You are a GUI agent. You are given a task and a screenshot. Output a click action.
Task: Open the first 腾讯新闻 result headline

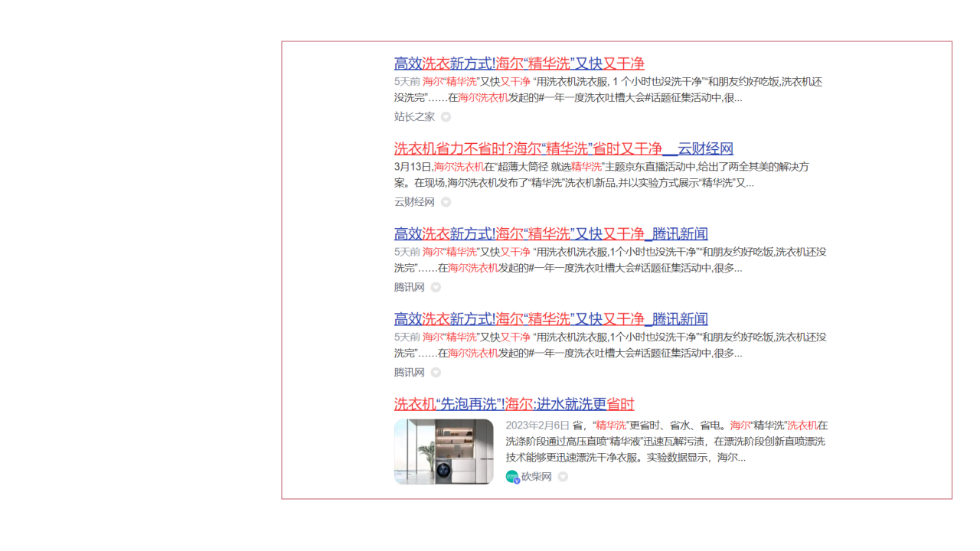551,233
